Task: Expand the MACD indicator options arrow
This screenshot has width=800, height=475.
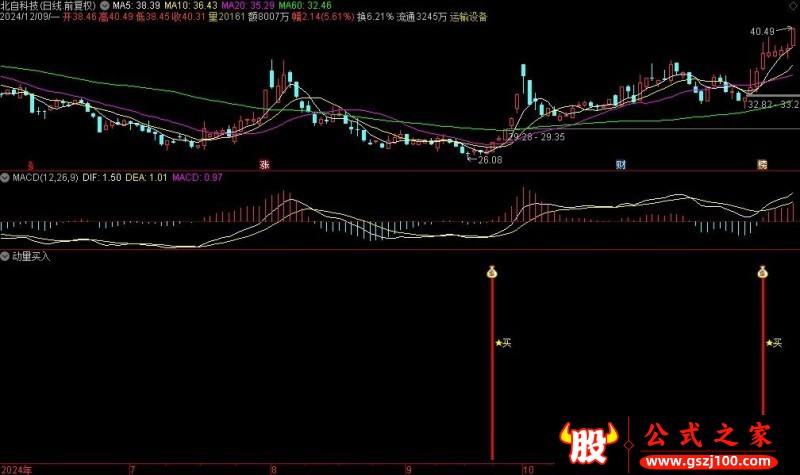Action: (x=5, y=178)
